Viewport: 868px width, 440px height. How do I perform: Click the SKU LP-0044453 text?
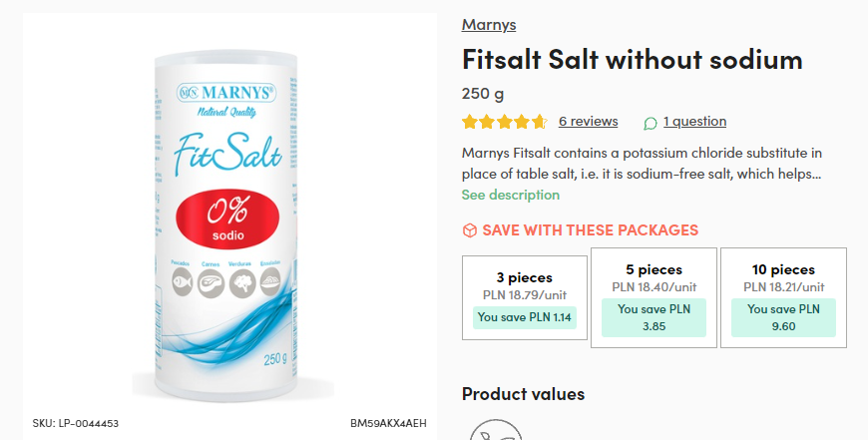[75, 423]
